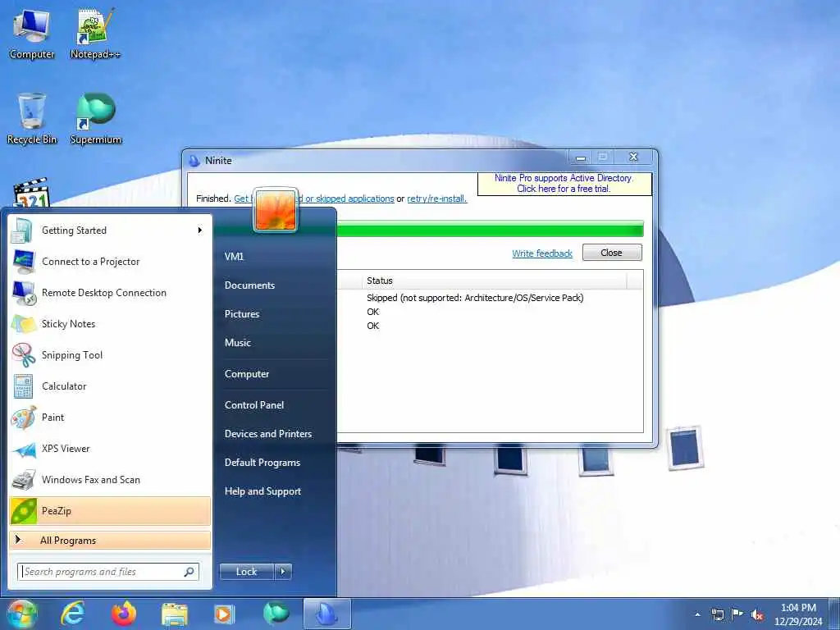Screen dimensions: 840x630
Task: Click the retry/re-install link in Ninite
Action: click(x=436, y=199)
